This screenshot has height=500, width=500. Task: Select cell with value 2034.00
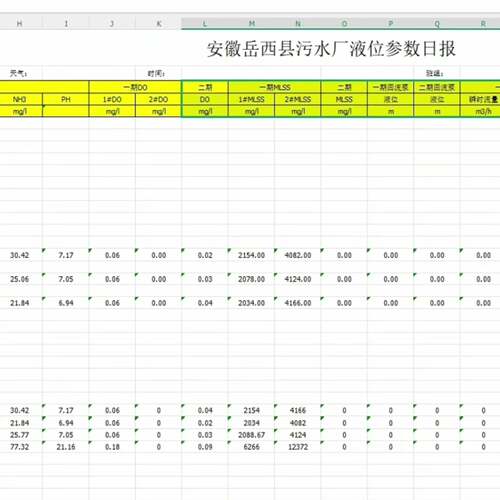tap(251, 303)
